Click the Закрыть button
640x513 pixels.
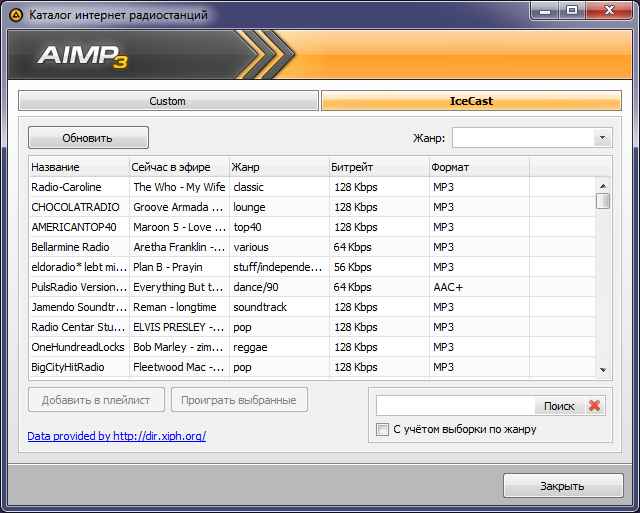click(563, 486)
